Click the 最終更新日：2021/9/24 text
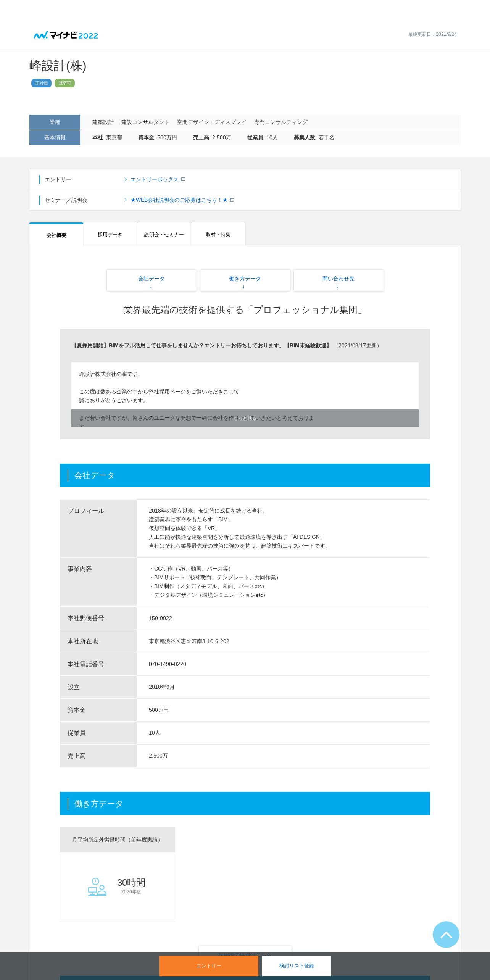The height and width of the screenshot is (980, 490). (x=432, y=34)
